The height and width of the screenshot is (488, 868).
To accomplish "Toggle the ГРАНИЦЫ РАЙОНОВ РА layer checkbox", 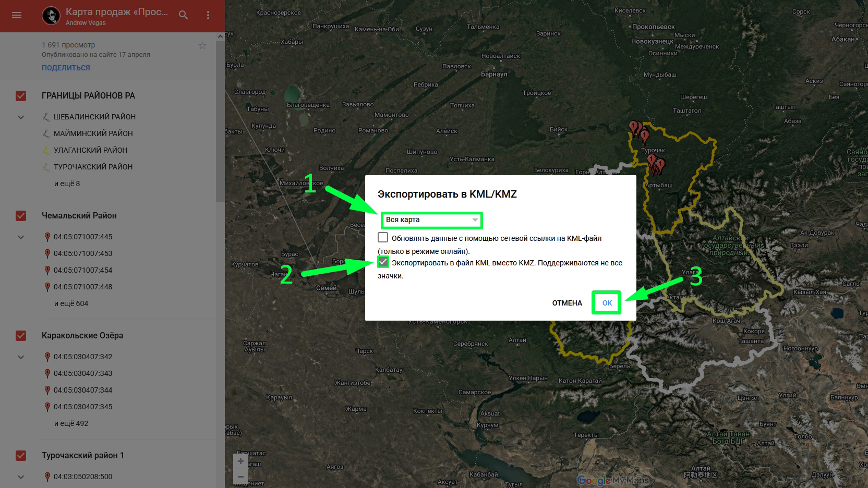I will click(x=21, y=96).
